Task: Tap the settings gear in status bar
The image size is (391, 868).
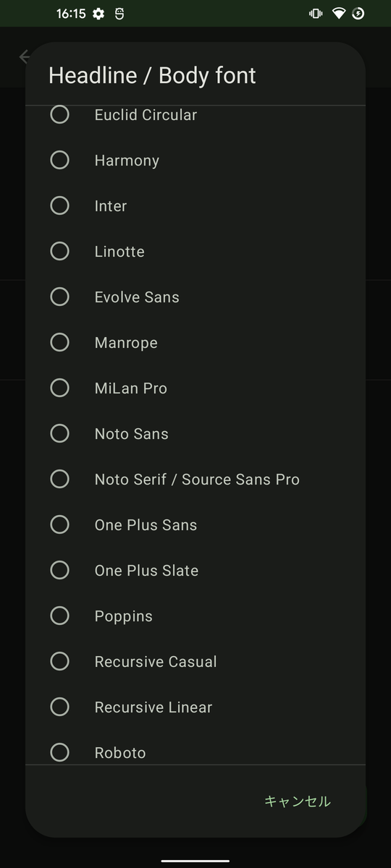Action: 98,14
